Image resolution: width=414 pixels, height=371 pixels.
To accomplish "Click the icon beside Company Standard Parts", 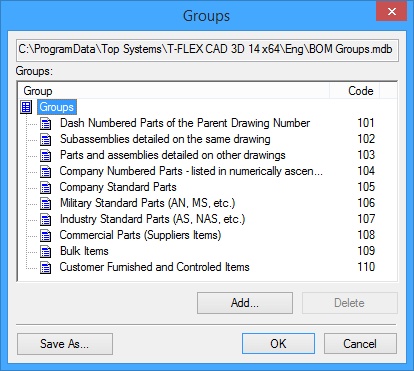I will click(x=46, y=187).
